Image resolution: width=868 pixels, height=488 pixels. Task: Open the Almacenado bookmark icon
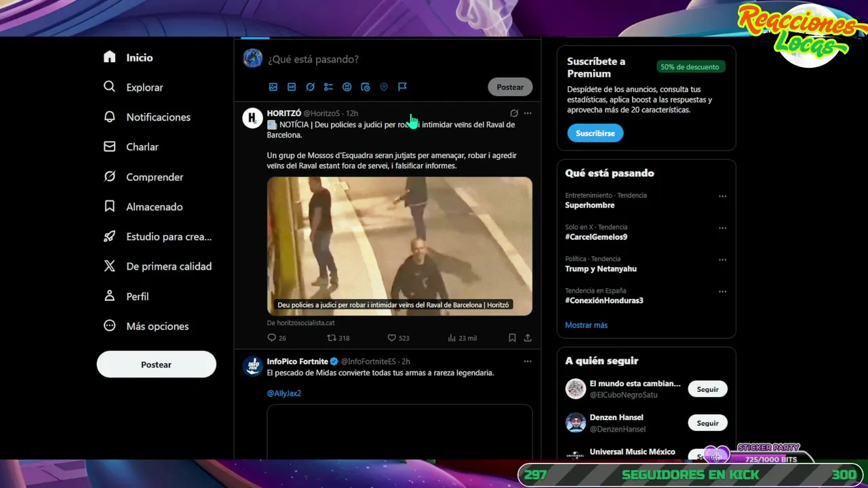(110, 207)
